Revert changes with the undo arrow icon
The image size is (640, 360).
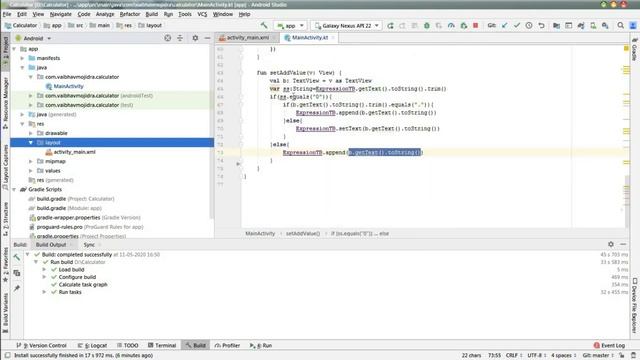click(541, 25)
